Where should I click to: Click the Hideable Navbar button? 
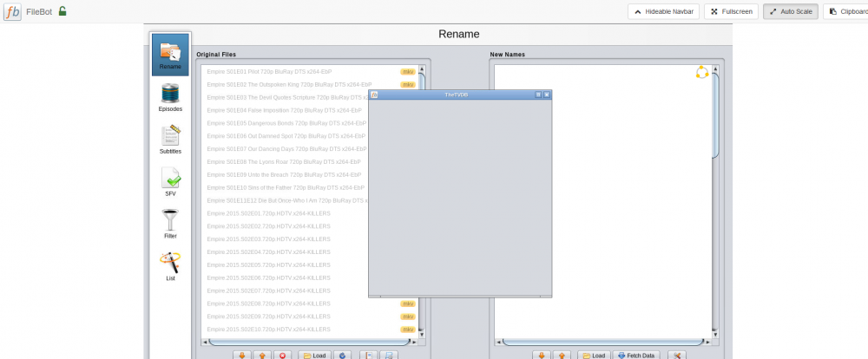pos(664,11)
